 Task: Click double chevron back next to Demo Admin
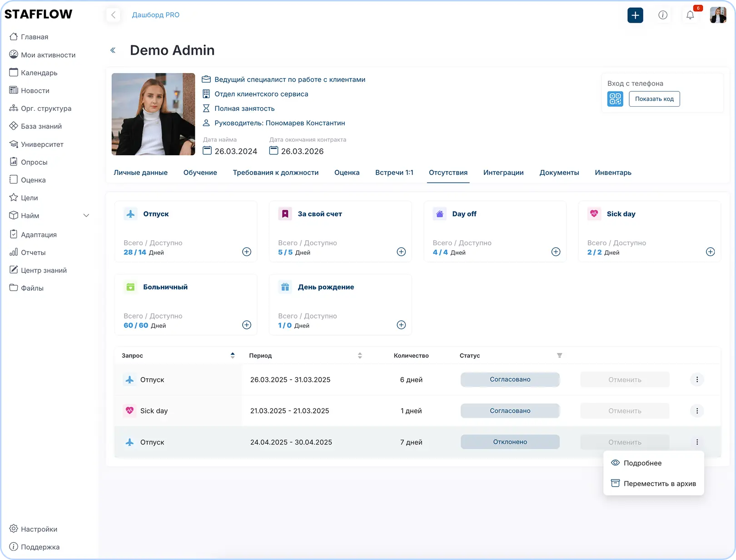(x=113, y=50)
